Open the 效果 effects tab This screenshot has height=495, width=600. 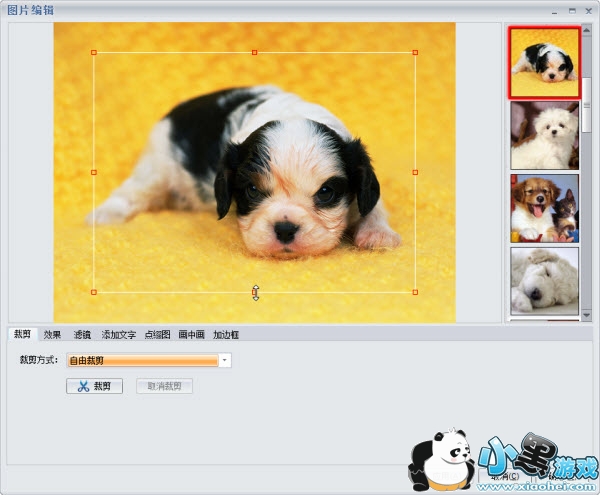tap(52, 335)
